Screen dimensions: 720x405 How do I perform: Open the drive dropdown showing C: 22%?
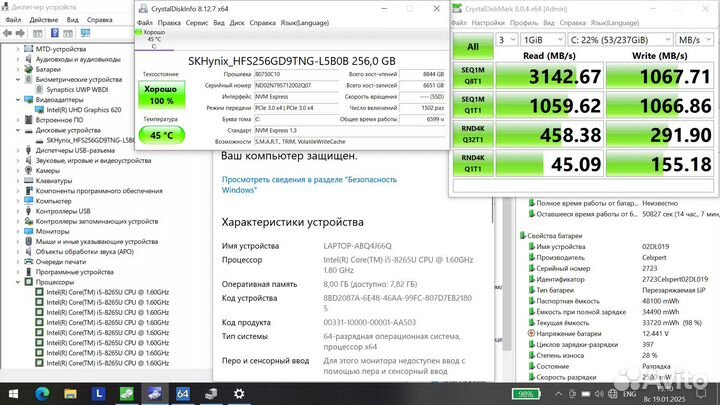(x=620, y=40)
